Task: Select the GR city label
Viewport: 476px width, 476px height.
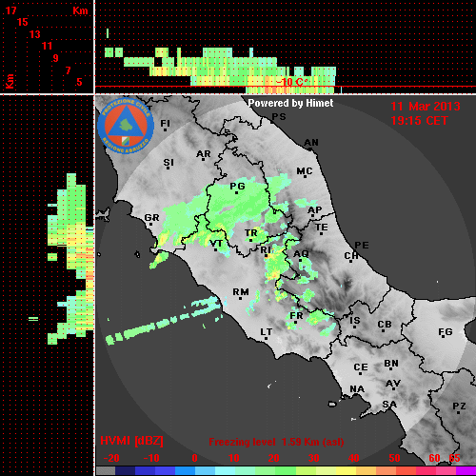Action: [151, 218]
